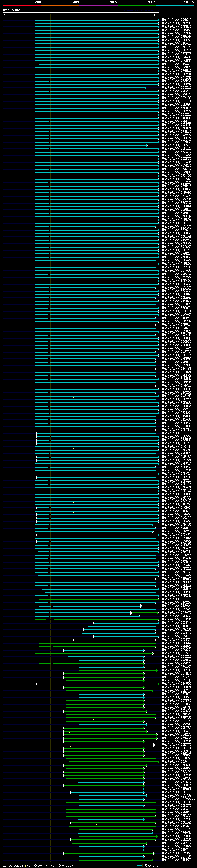Select hit UniRef100_B1NHU0

pos(177,379)
